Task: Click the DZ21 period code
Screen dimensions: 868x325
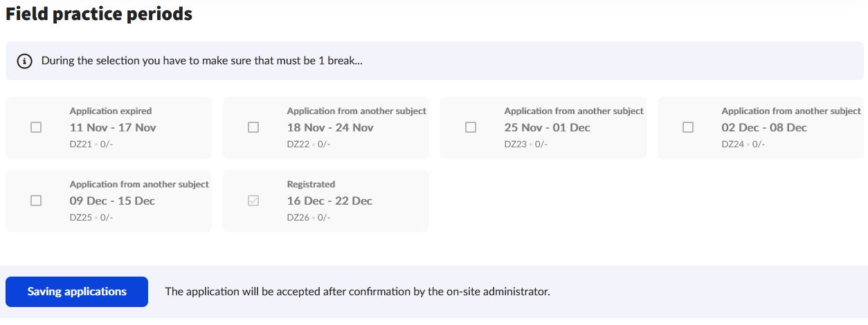Action: coord(80,144)
